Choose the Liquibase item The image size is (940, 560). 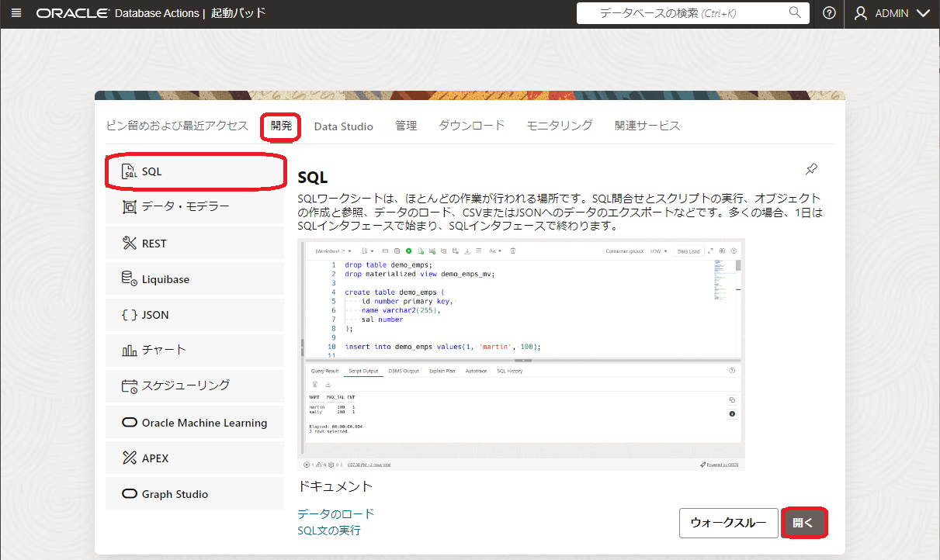coord(194,279)
